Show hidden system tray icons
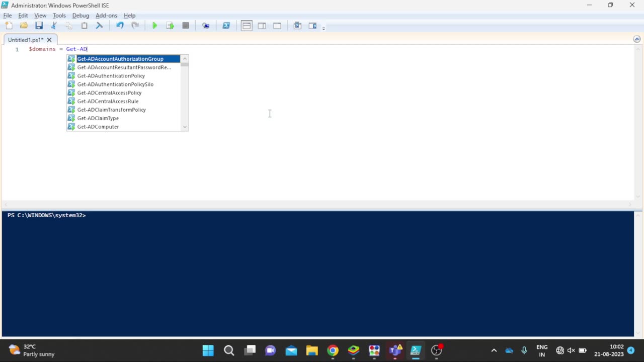Screen dimensions: 644x362 [x=494, y=350]
